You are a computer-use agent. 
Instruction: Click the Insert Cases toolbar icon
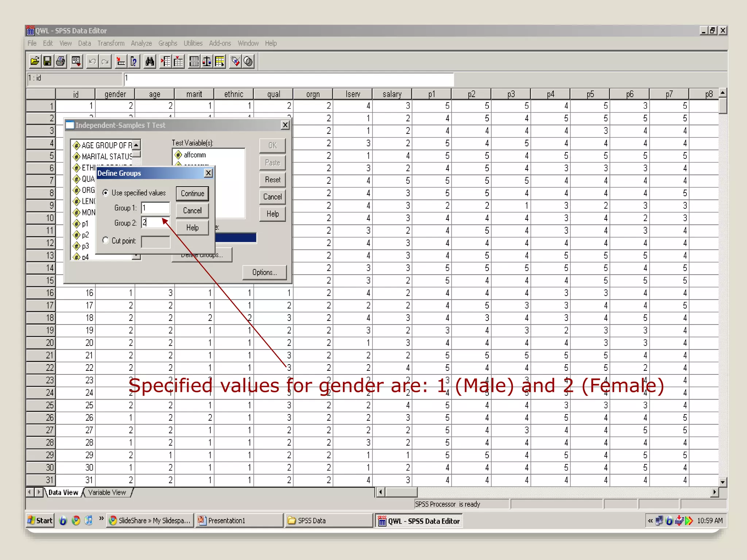tap(166, 61)
